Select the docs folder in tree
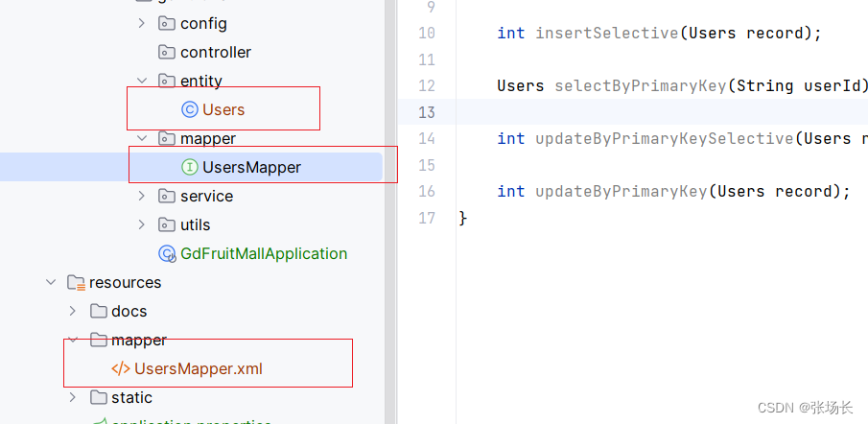 (129, 311)
